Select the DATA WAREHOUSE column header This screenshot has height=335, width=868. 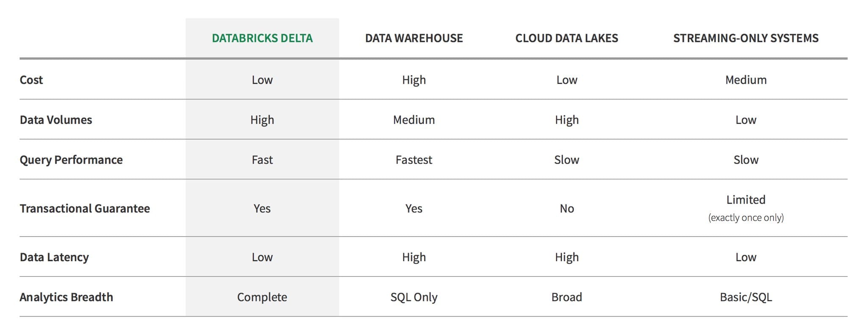pyautogui.click(x=414, y=38)
